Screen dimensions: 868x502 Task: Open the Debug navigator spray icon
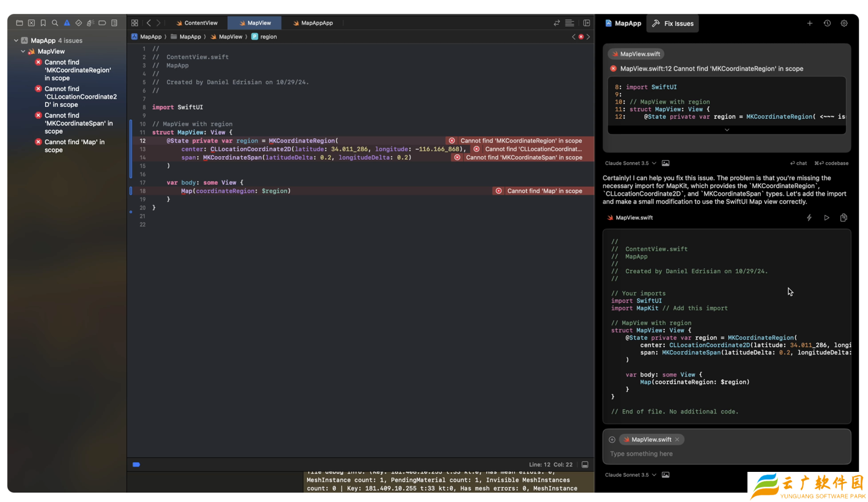point(90,23)
